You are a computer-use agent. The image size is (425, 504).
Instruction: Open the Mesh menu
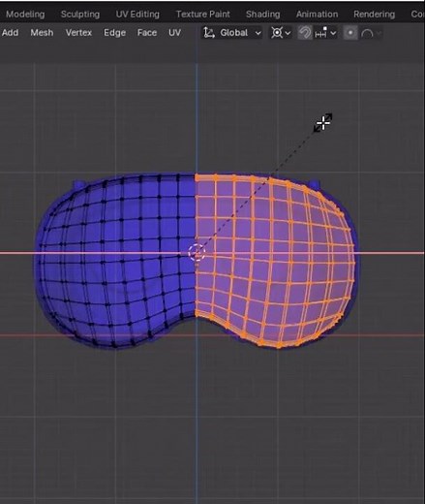click(x=42, y=33)
